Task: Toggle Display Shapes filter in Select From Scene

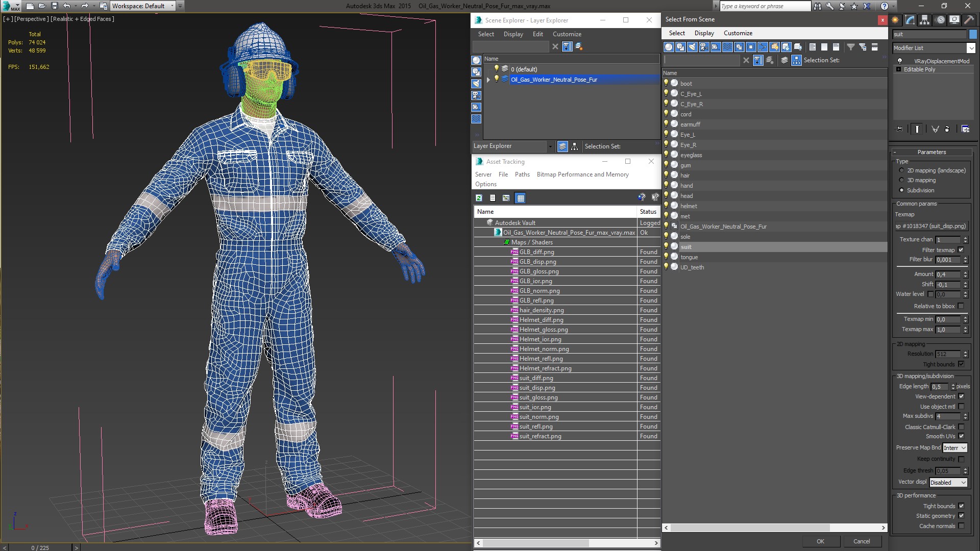Action: pos(680,47)
